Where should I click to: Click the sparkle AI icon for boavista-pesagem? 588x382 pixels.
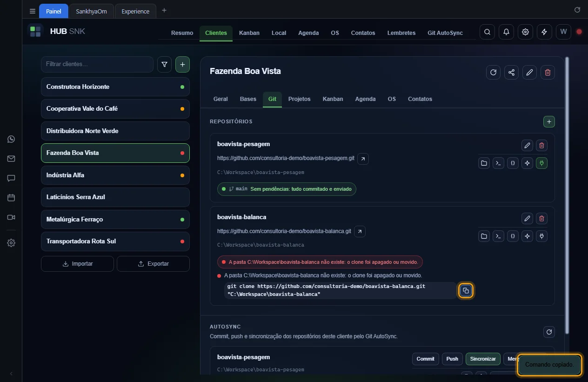pyautogui.click(x=527, y=163)
